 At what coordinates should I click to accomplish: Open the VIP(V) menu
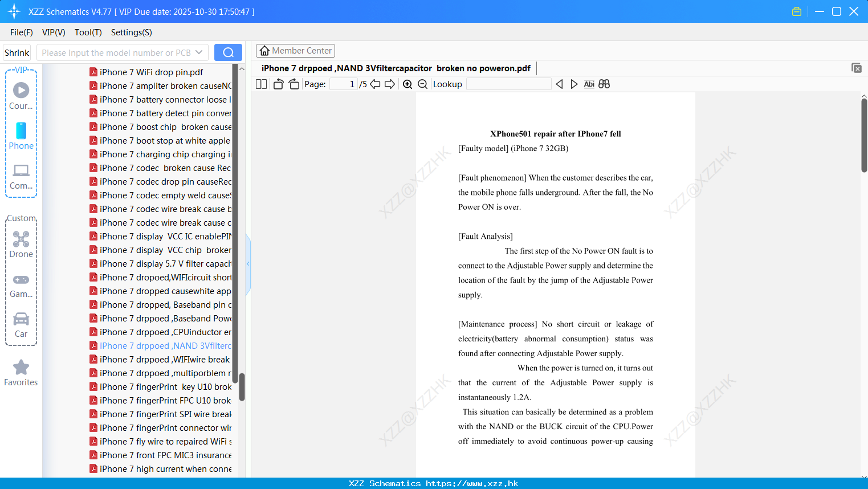pyautogui.click(x=54, y=32)
